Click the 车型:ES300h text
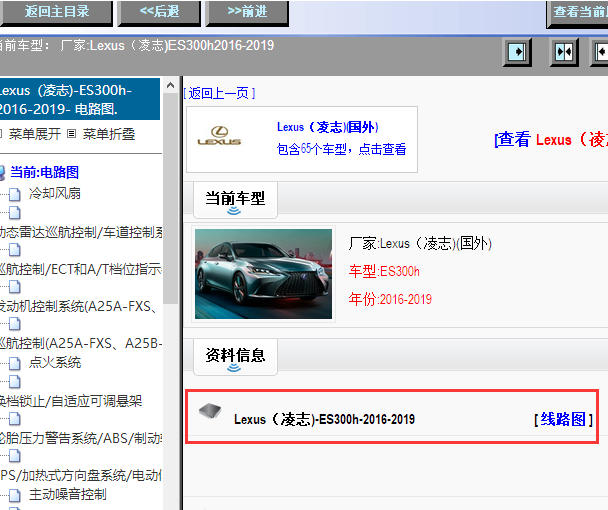Screen dimensions: 608x510 pos(384,271)
